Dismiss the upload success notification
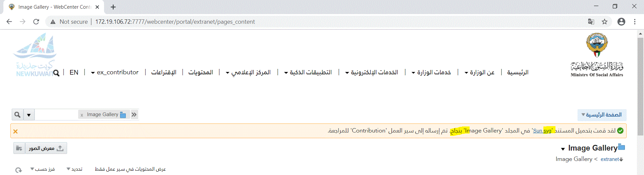The width and height of the screenshot is (644, 175). (x=15, y=131)
